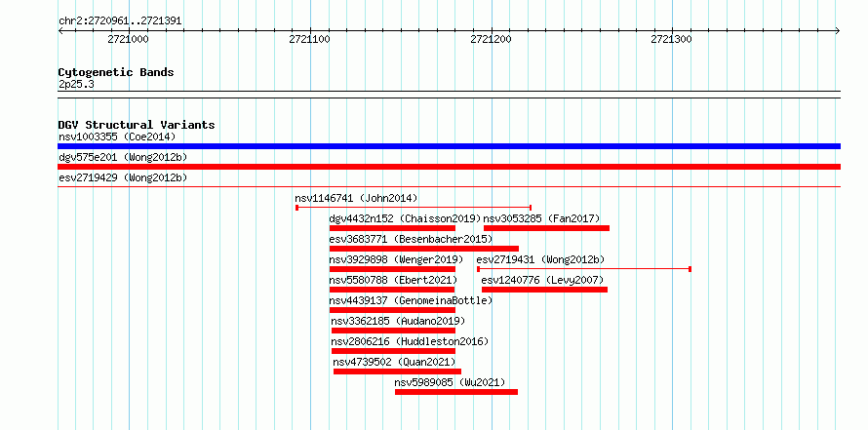This screenshot has width=868, height=430.
Task: Select the esv3683771 (Besenbacher2015) red bar
Action: (424, 249)
